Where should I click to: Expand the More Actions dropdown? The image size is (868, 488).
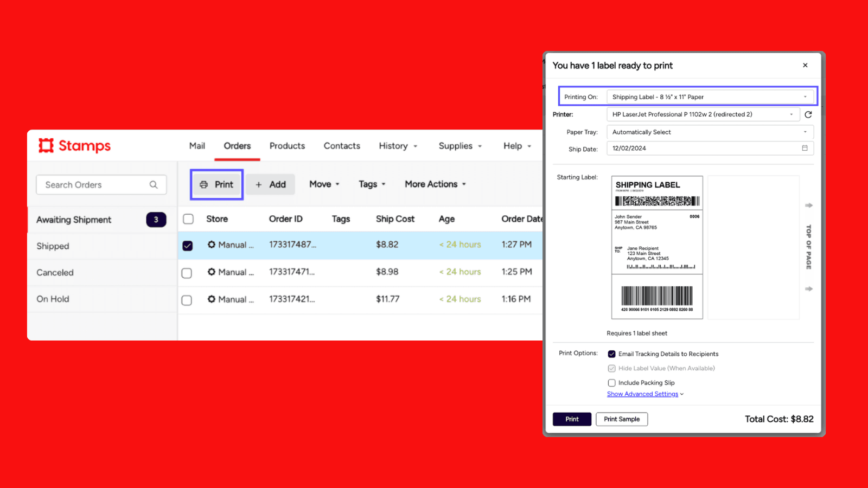pyautogui.click(x=435, y=184)
